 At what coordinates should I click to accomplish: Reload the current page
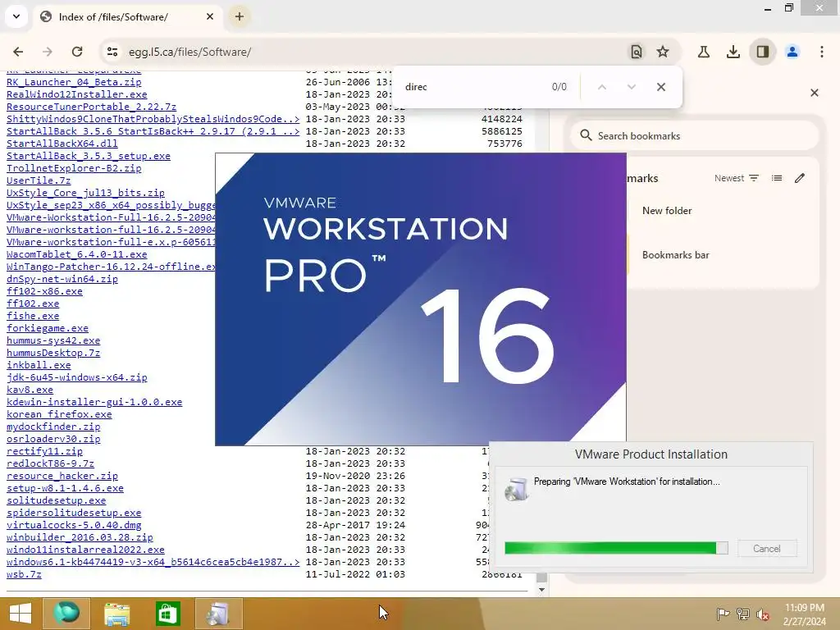[77, 52]
